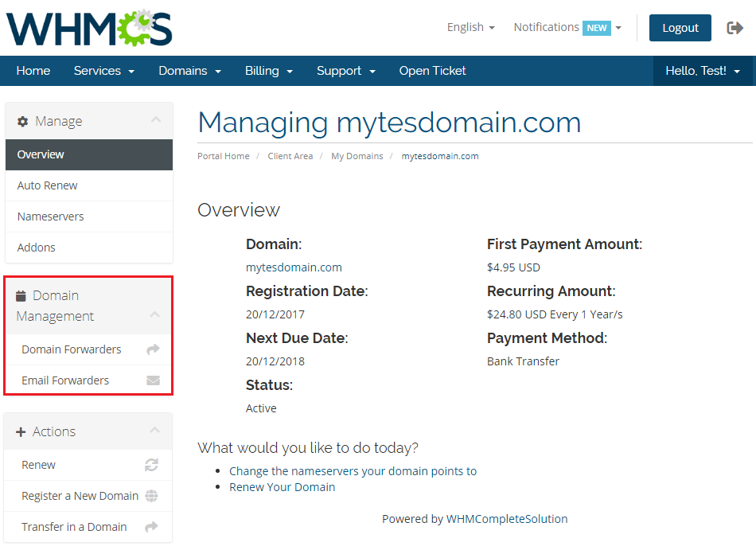Click the Transfer in a Domain arrow icon

tap(151, 526)
